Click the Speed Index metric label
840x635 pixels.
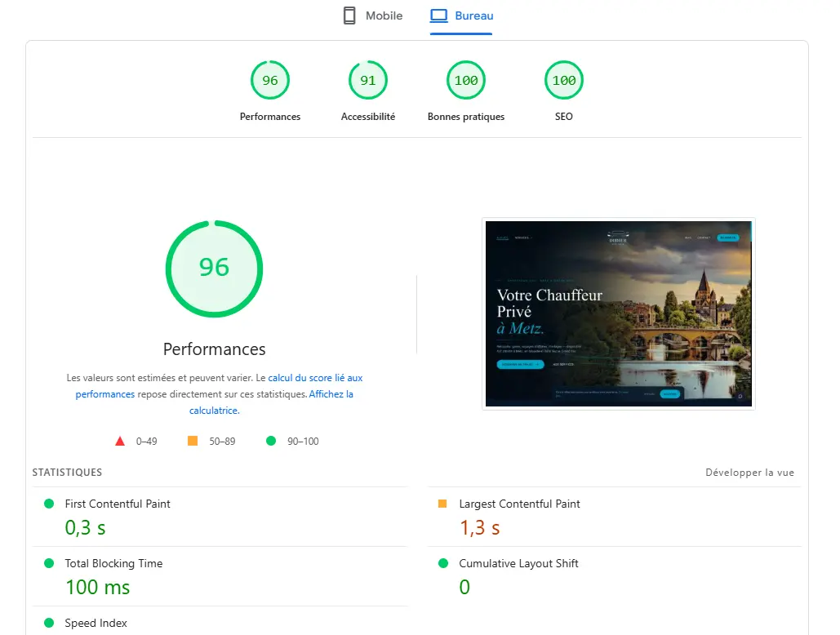[x=96, y=624]
